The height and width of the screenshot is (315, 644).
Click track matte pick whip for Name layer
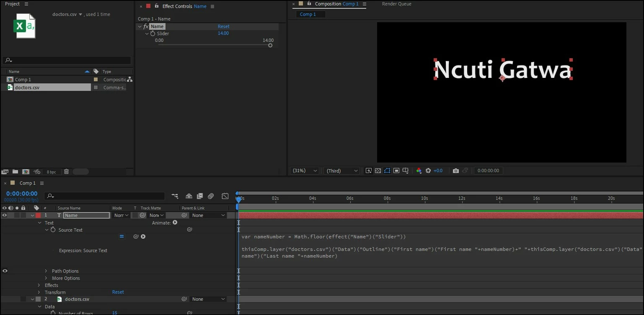(x=142, y=215)
